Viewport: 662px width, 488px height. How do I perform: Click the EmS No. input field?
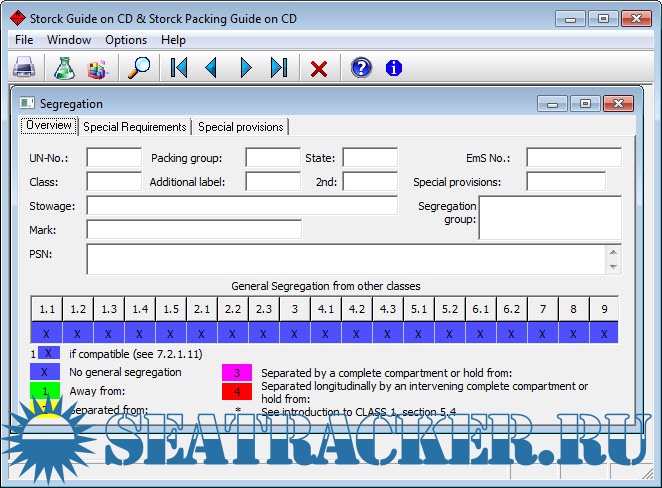coord(573,158)
